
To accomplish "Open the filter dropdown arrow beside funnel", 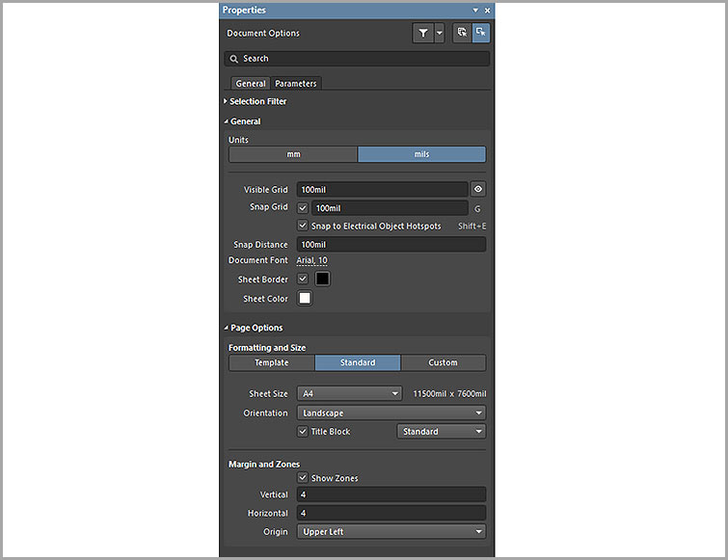I will [x=440, y=33].
